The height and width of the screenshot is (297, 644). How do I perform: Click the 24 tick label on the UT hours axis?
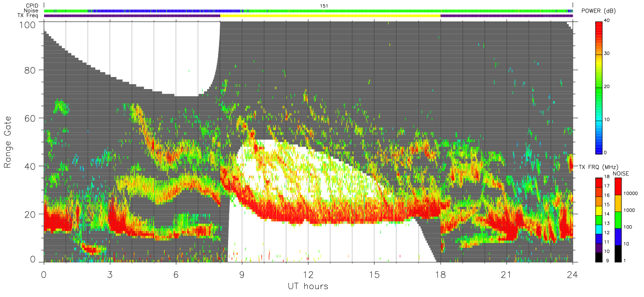573,274
